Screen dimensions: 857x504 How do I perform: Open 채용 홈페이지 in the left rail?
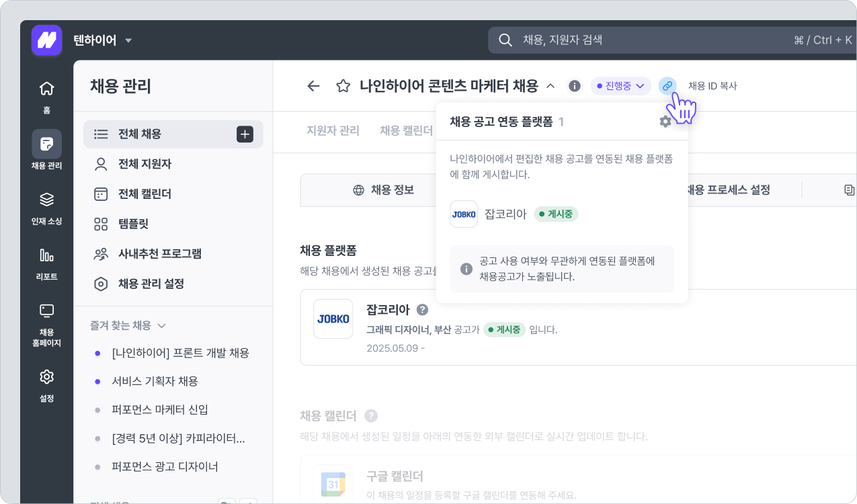tap(46, 325)
